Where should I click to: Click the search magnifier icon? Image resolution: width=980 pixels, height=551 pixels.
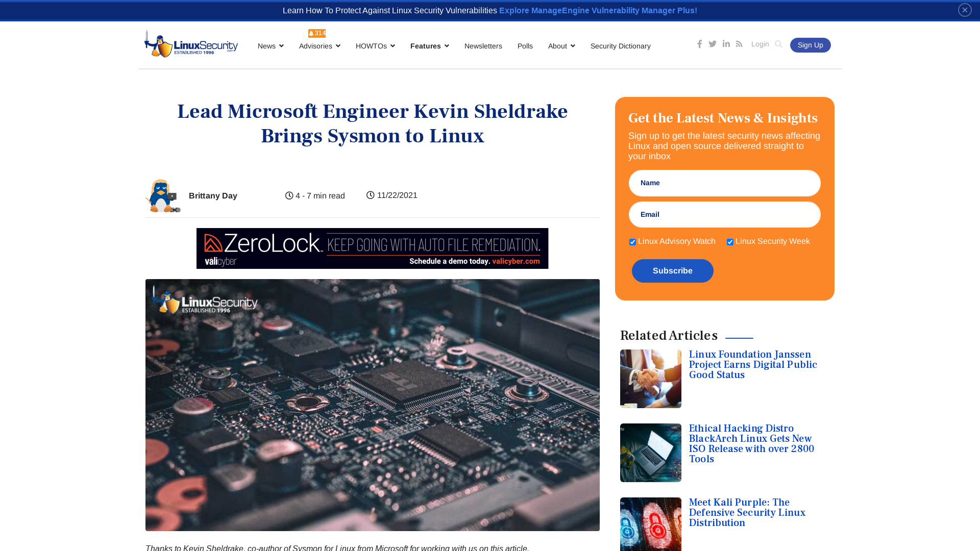click(x=778, y=44)
